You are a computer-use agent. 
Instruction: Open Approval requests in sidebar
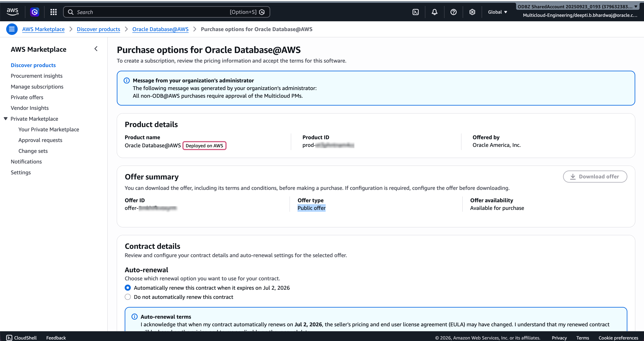coord(40,140)
